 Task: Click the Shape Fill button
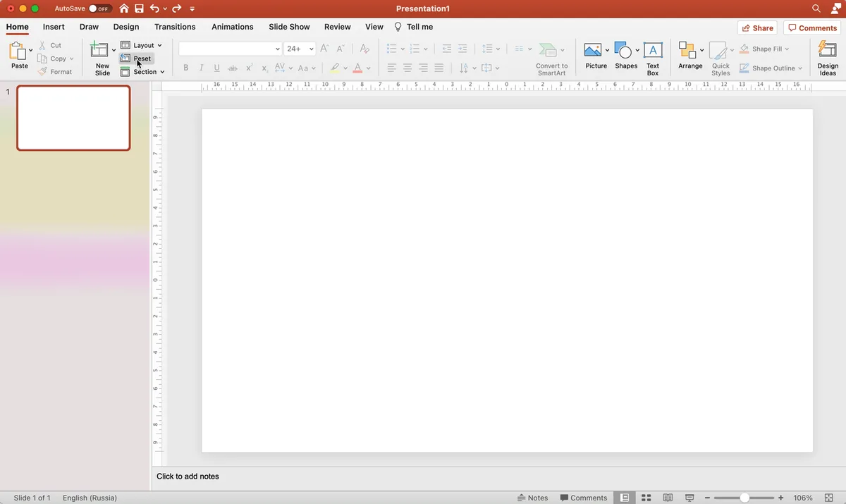pos(764,49)
